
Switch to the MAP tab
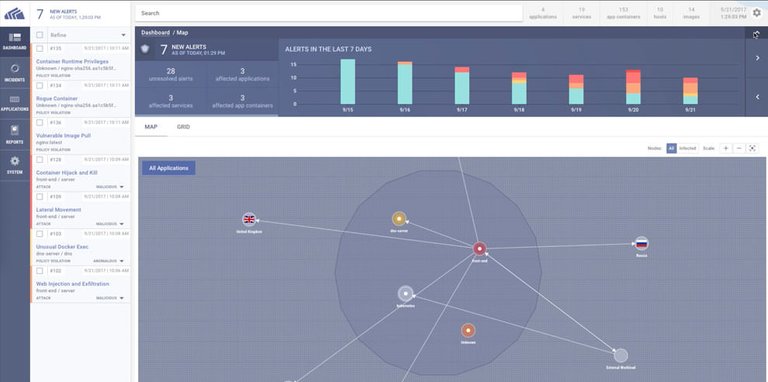tap(151, 127)
